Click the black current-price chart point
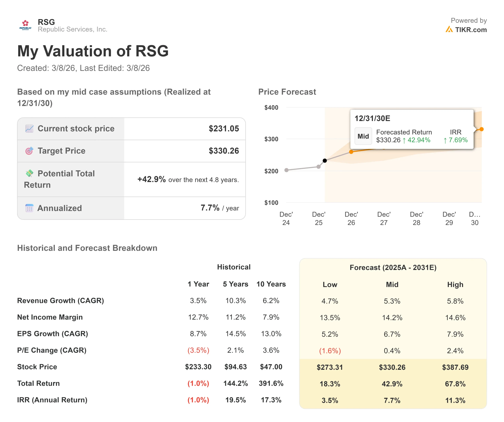Viewport: 504px width, 422px height. point(325,161)
